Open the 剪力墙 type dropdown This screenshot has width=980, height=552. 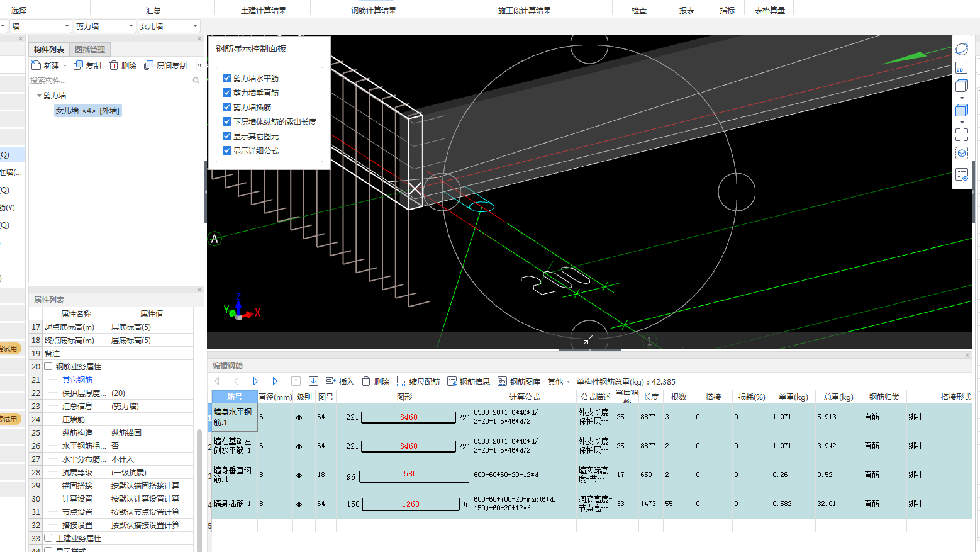(x=104, y=26)
